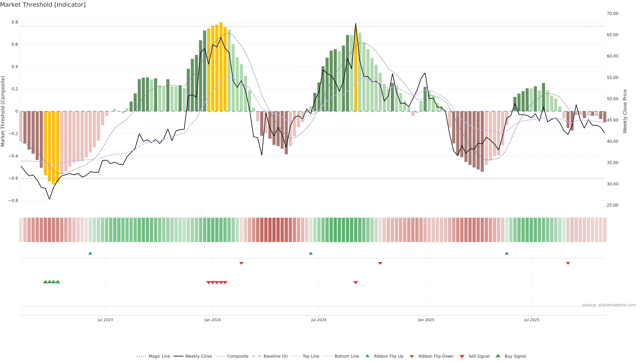Screen dimensions: 644x362
Task: Click the green flip-up triangle just before Jul 2024
Action: tap(310, 253)
